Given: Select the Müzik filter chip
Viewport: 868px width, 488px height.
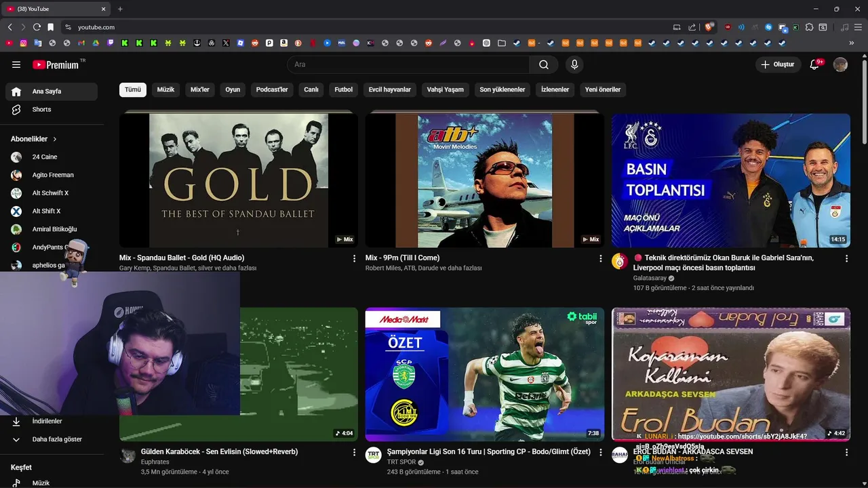Looking at the screenshot, I should click(166, 89).
